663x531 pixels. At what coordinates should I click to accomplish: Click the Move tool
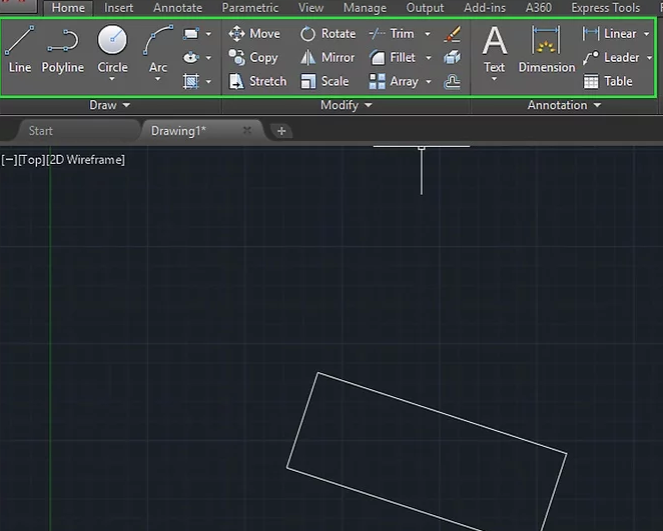[x=254, y=33]
